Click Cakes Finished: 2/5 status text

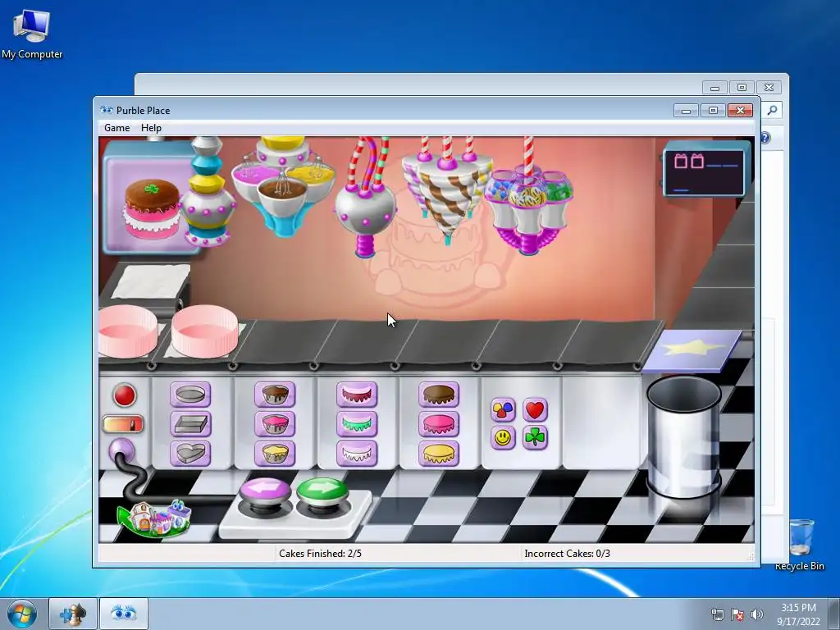321,554
